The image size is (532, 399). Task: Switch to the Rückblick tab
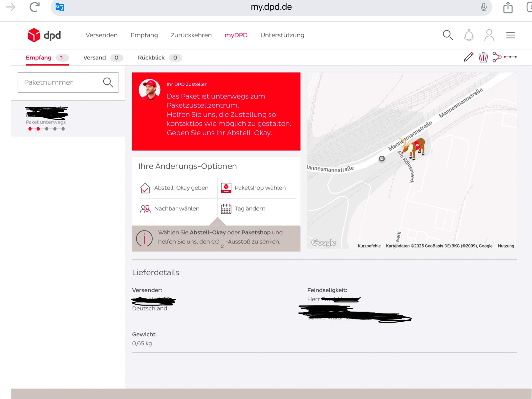151,58
